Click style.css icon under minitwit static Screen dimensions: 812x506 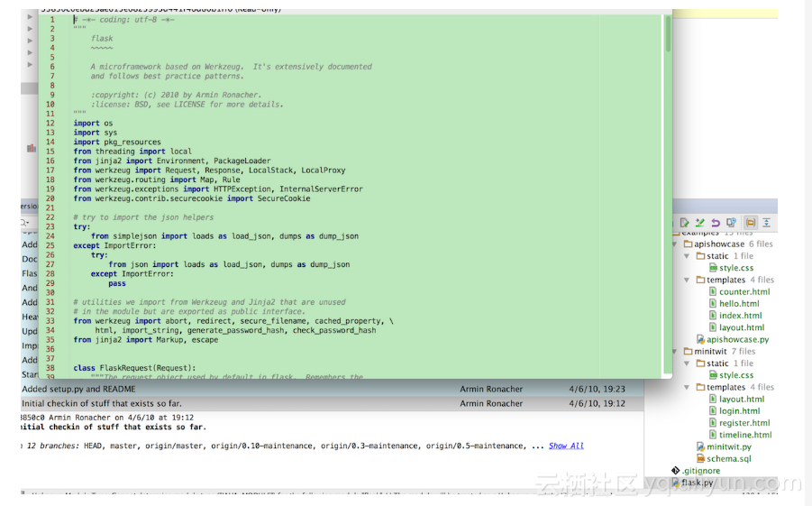(713, 375)
